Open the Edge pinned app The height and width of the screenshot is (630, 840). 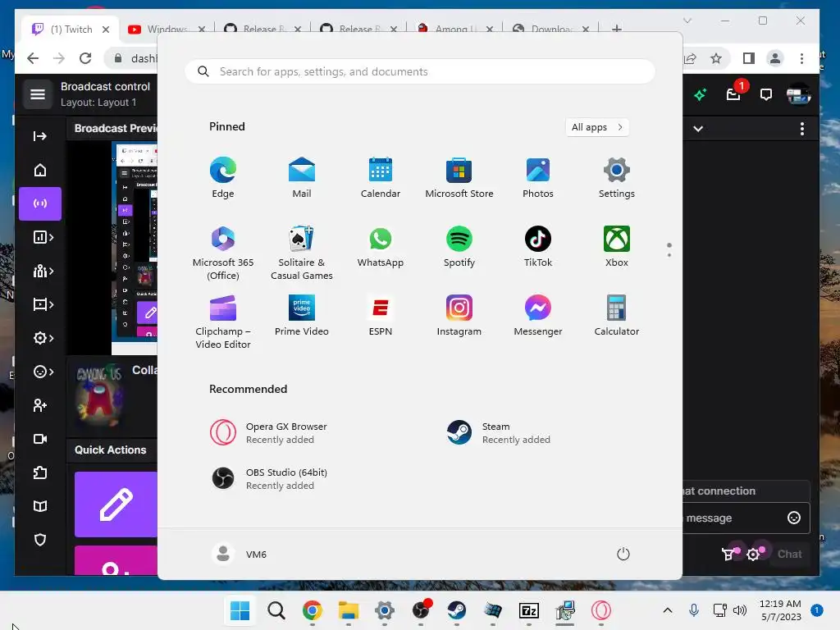click(x=223, y=178)
